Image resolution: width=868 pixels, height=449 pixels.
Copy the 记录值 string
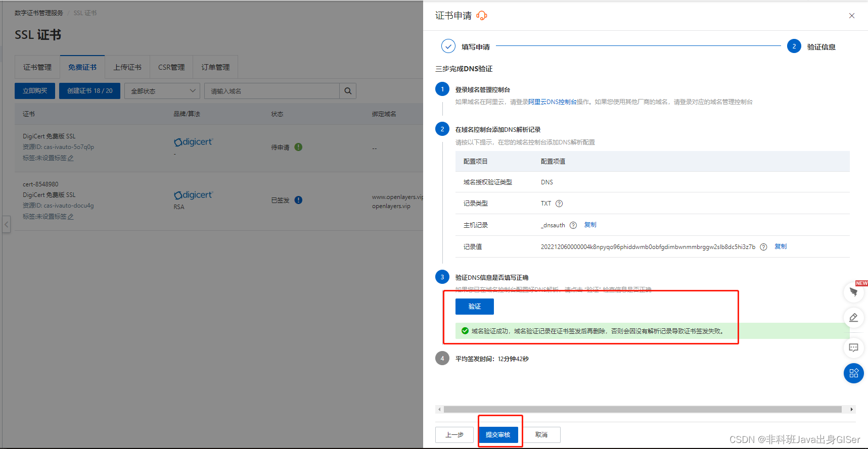(x=781, y=246)
